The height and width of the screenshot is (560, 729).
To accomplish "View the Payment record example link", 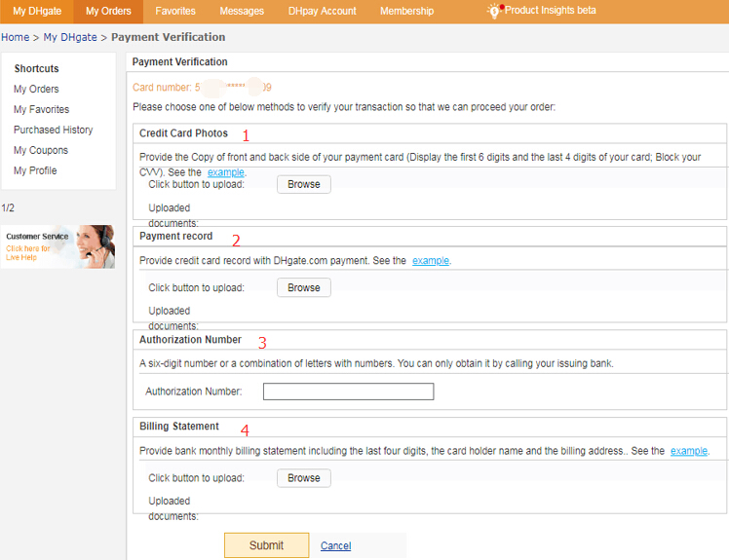I will coord(431,261).
